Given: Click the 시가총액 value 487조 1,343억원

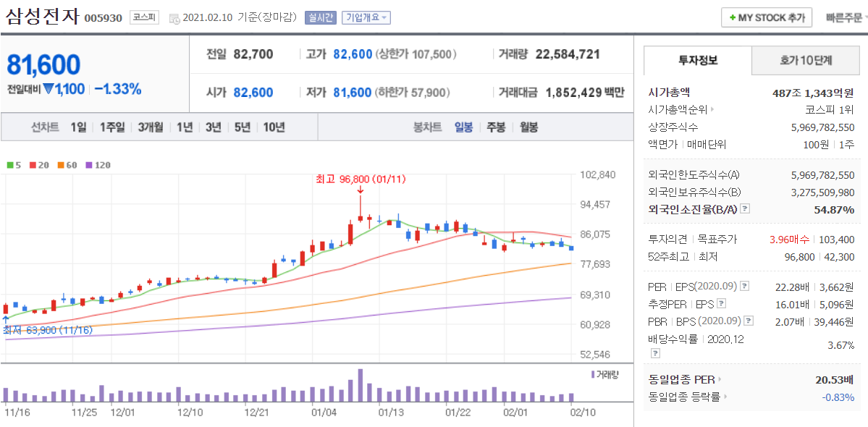Looking at the screenshot, I should [813, 93].
